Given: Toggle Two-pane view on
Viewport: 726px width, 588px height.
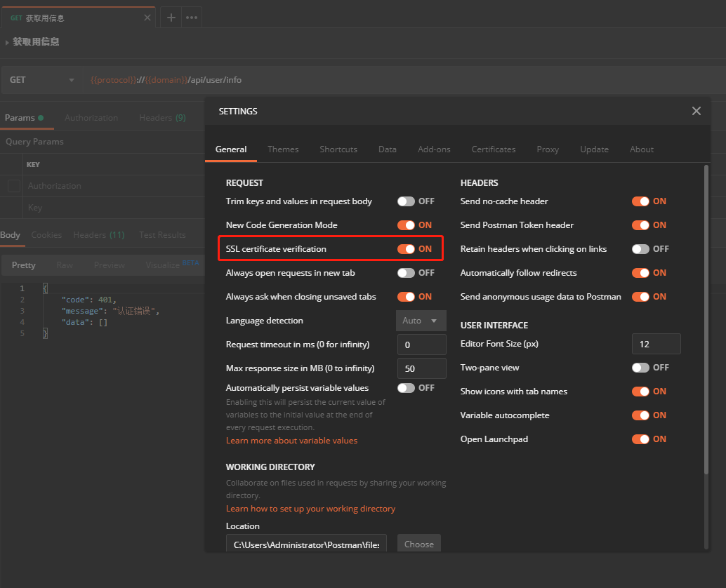Looking at the screenshot, I should 640,368.
